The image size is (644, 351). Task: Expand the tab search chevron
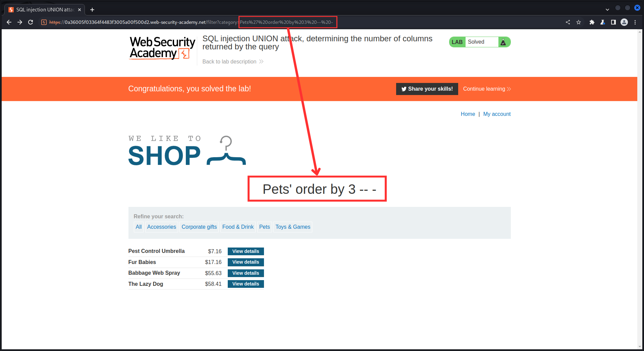[x=607, y=9]
